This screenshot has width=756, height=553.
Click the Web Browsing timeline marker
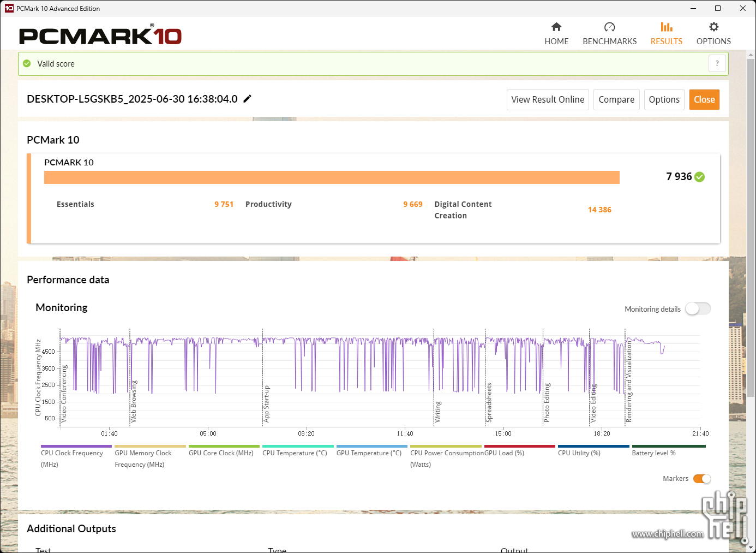pos(134,401)
